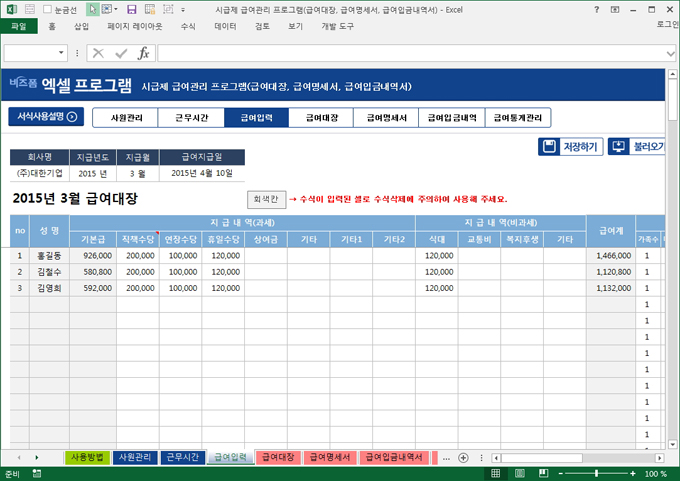Click the (주)대한기업 company name cell
The height and width of the screenshot is (481, 680).
39,173
